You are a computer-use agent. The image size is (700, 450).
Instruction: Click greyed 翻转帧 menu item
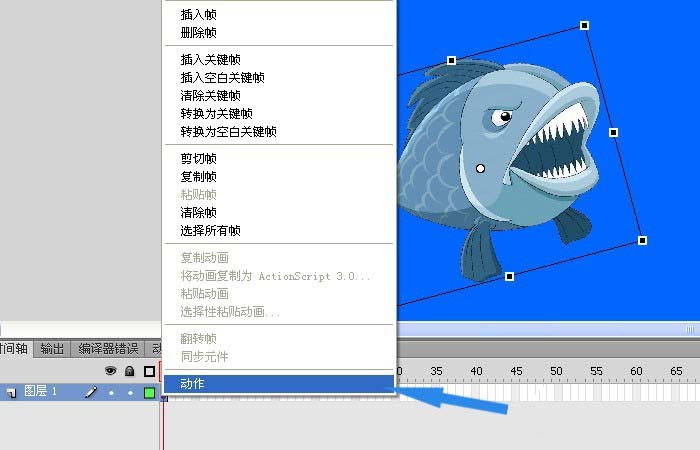pyautogui.click(x=279, y=338)
